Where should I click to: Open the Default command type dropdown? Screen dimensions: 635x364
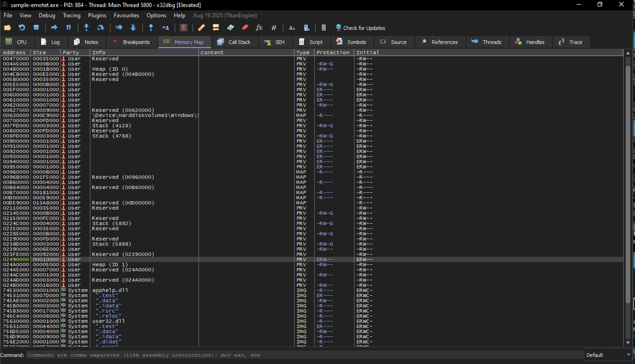pos(609,355)
